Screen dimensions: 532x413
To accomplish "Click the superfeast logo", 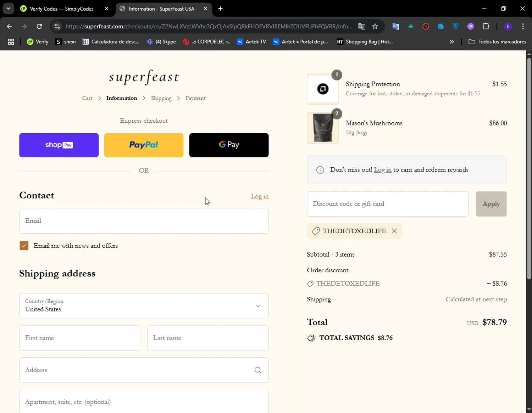I will coord(144,77).
